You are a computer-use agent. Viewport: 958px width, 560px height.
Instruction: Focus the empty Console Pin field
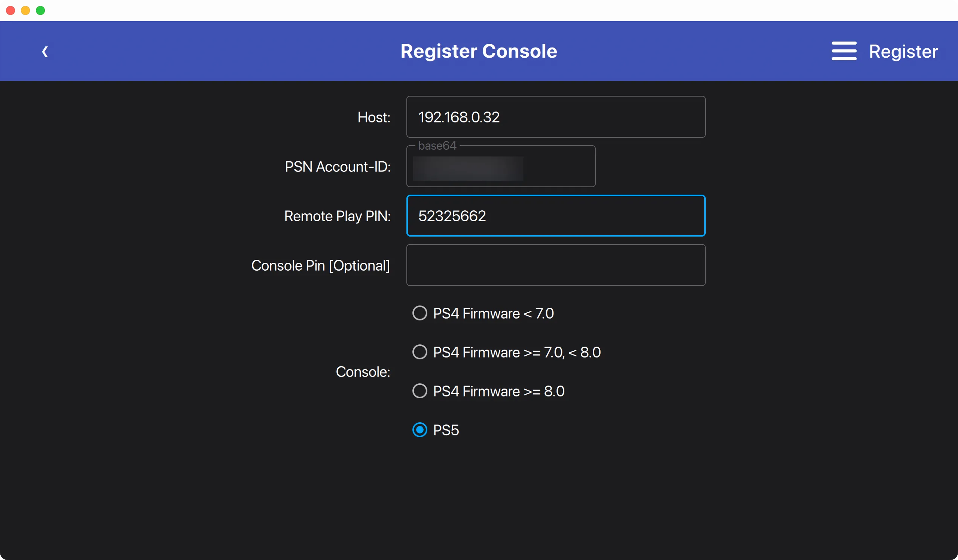pyautogui.click(x=555, y=265)
